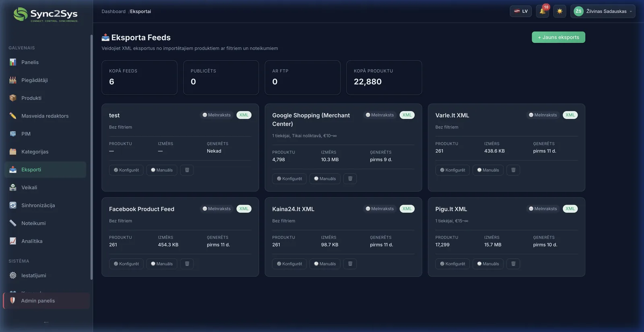644x332 pixels.
Task: Click the Sync2Sys logo
Action: (45, 15)
